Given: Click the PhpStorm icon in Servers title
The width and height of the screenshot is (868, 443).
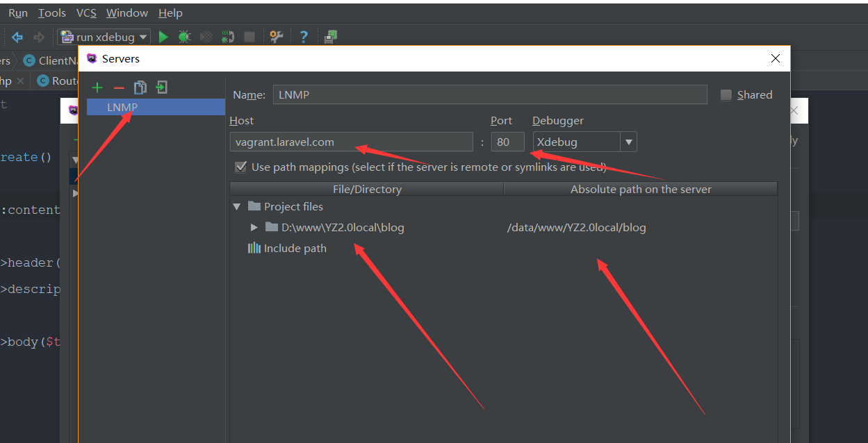Looking at the screenshot, I should click(92, 59).
